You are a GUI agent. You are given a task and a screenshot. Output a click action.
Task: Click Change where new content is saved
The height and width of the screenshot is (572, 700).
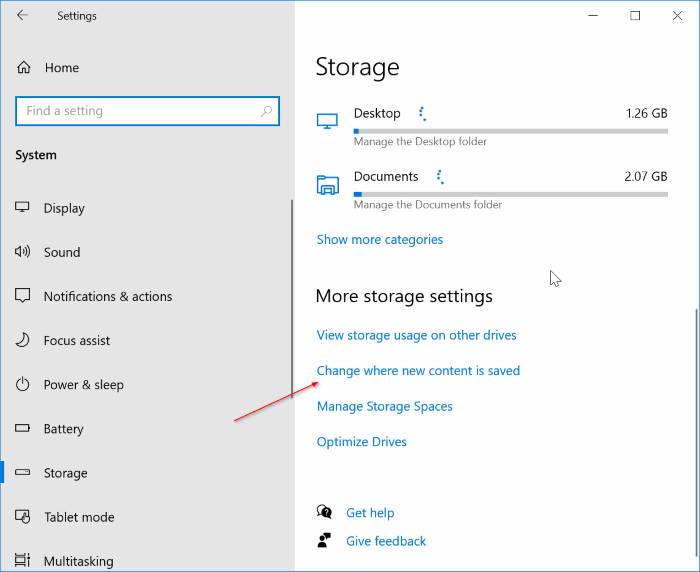click(418, 371)
